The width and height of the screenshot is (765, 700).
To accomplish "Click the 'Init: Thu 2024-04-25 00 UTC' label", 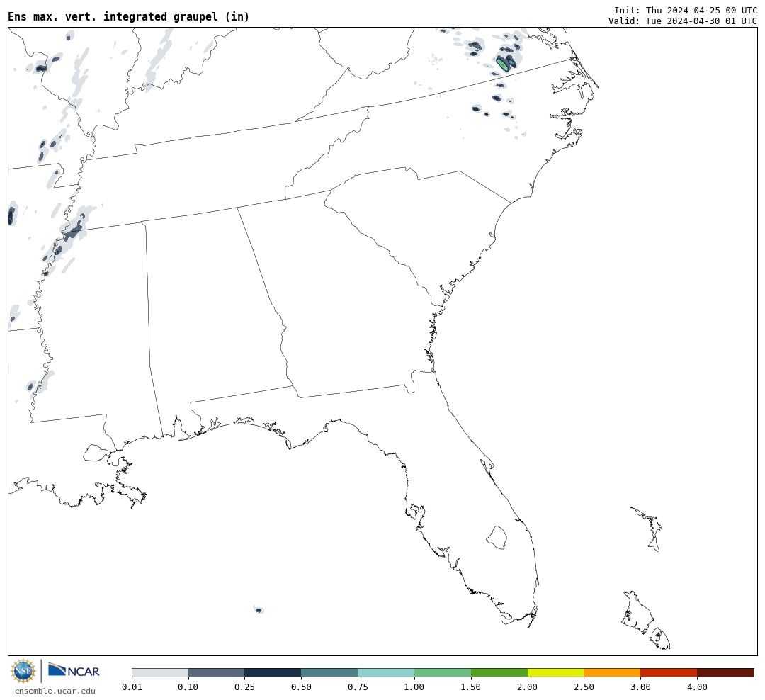I will 686,10.
